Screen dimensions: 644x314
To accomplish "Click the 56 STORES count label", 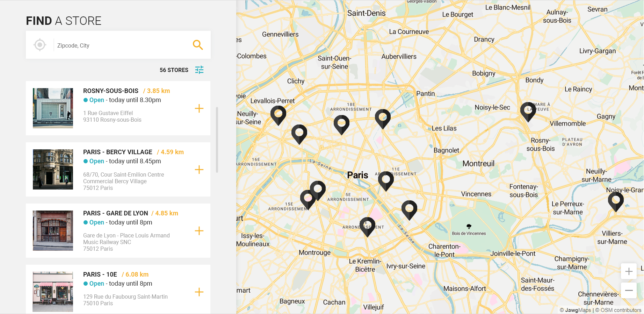I will 174,70.
